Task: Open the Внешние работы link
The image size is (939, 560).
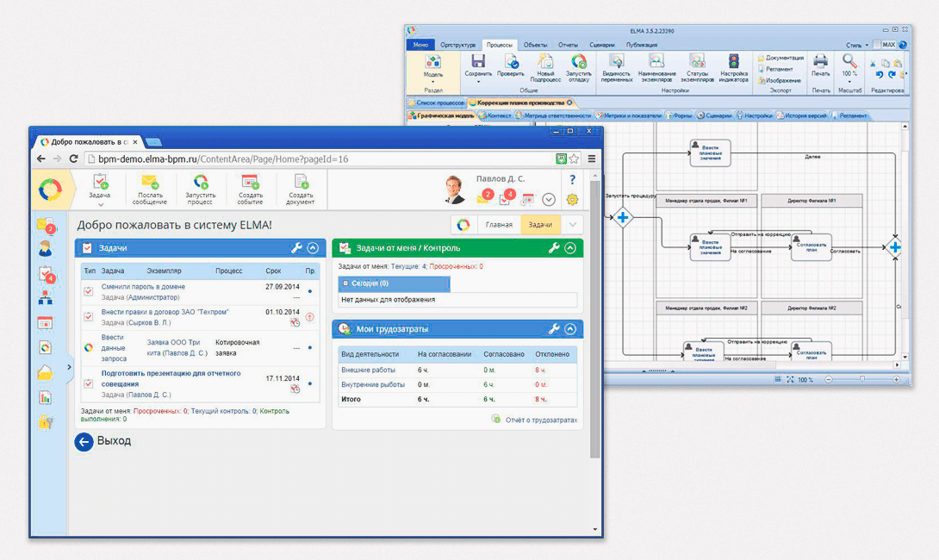Action: point(368,370)
